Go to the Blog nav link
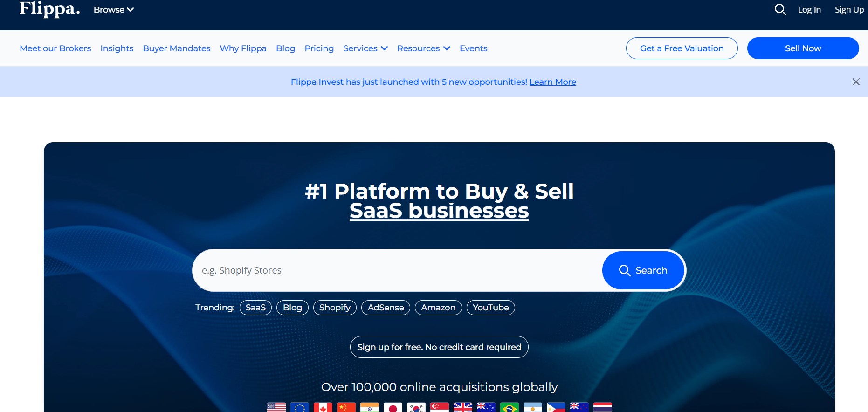 tap(285, 48)
